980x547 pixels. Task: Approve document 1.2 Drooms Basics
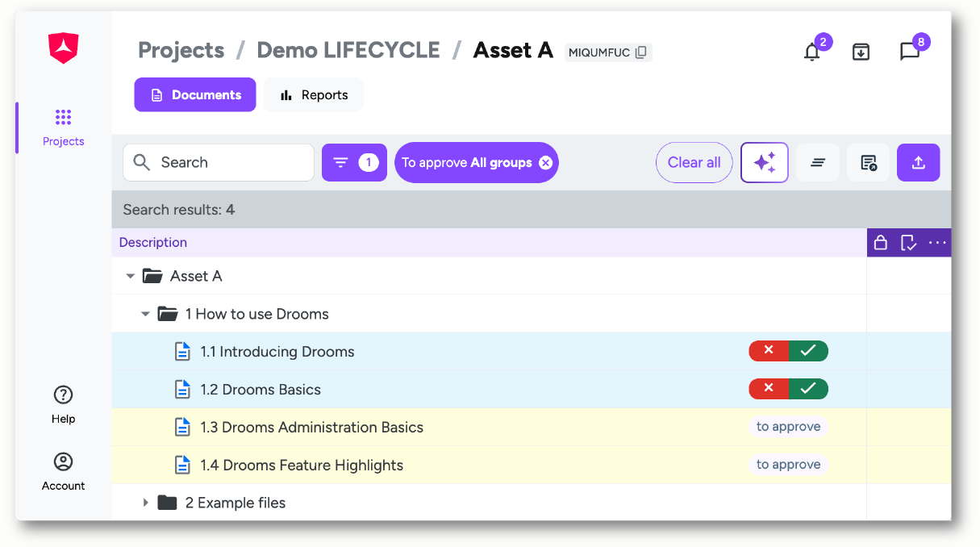pyautogui.click(x=808, y=389)
